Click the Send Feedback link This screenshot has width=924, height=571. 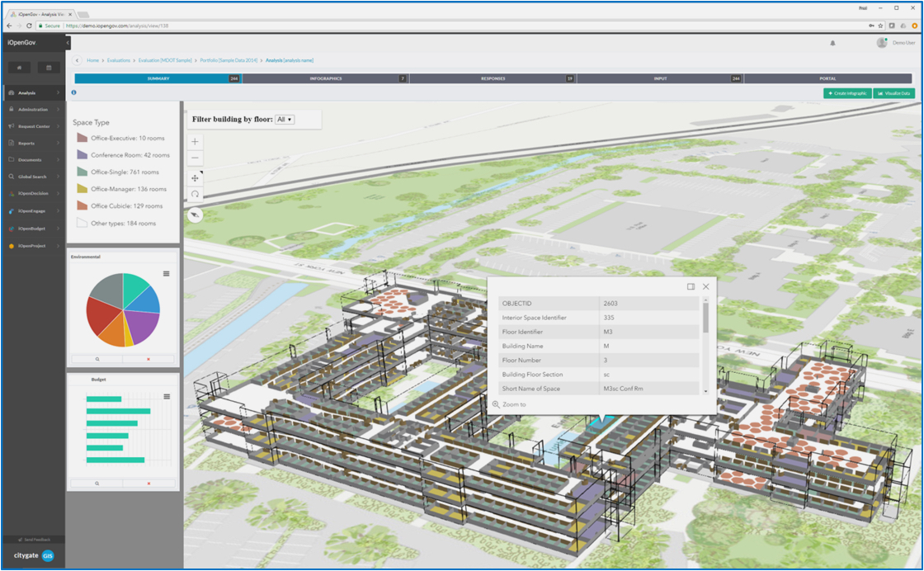coord(34,539)
